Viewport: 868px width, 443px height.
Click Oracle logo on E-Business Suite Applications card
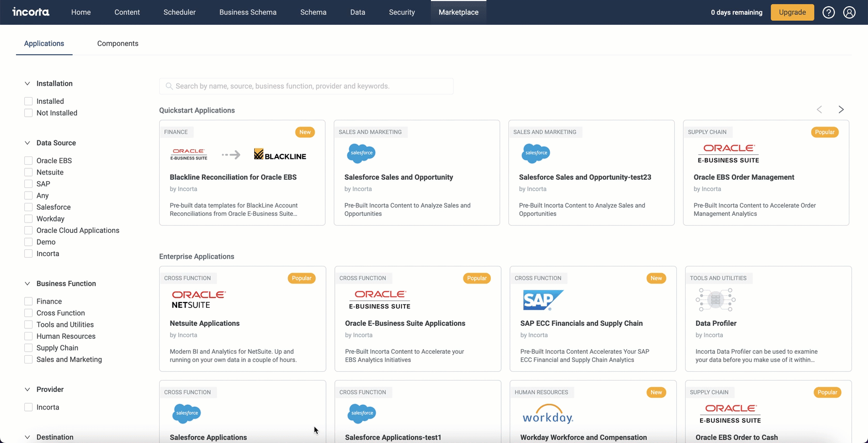click(x=380, y=299)
